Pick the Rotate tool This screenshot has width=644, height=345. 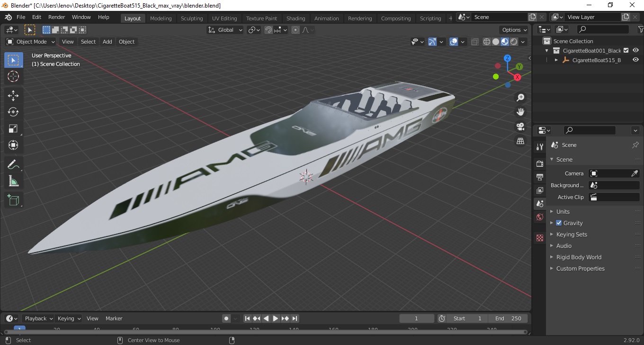(x=13, y=112)
